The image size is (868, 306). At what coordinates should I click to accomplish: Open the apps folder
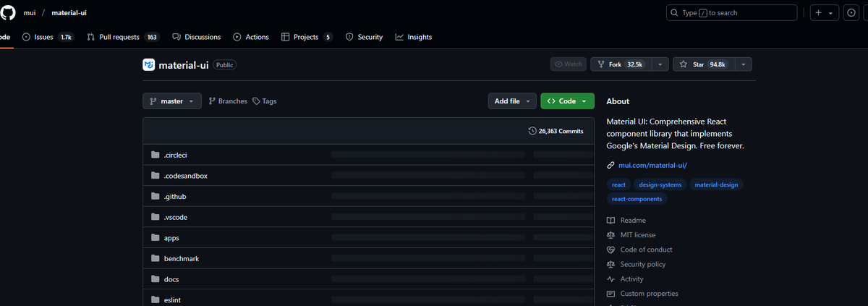[x=171, y=238]
